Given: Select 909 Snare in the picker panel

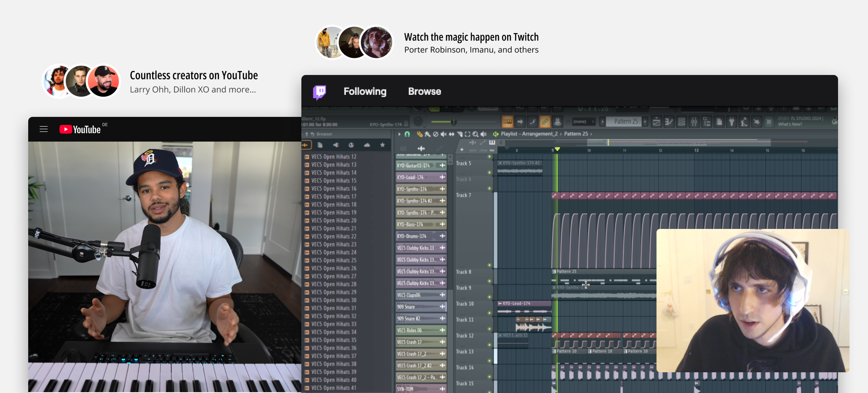Looking at the screenshot, I should (x=421, y=307).
